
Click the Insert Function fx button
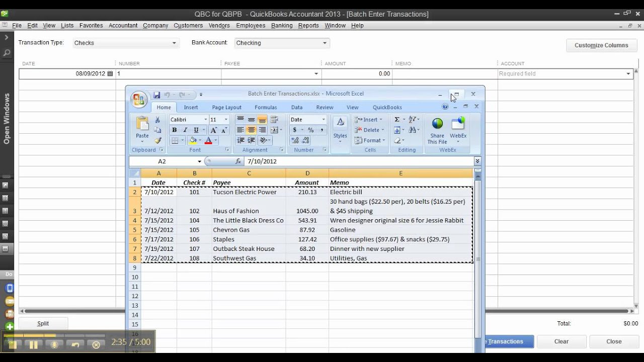(x=238, y=161)
